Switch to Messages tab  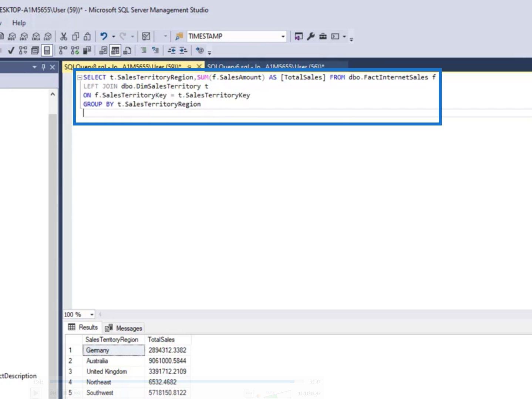pos(124,328)
